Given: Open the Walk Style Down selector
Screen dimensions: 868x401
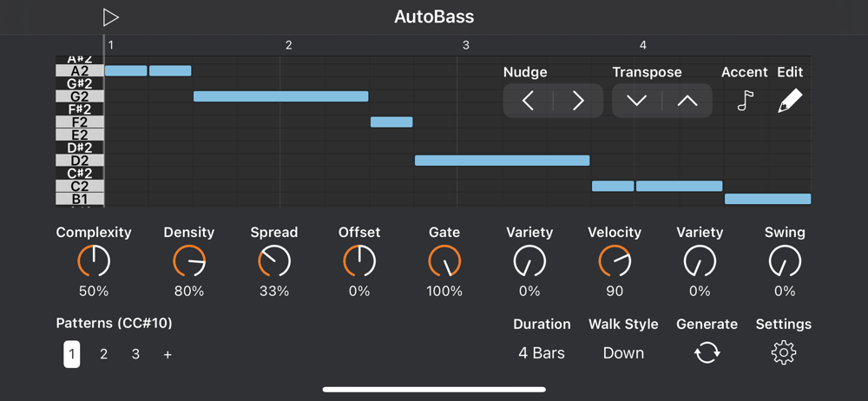Looking at the screenshot, I should pos(623,353).
